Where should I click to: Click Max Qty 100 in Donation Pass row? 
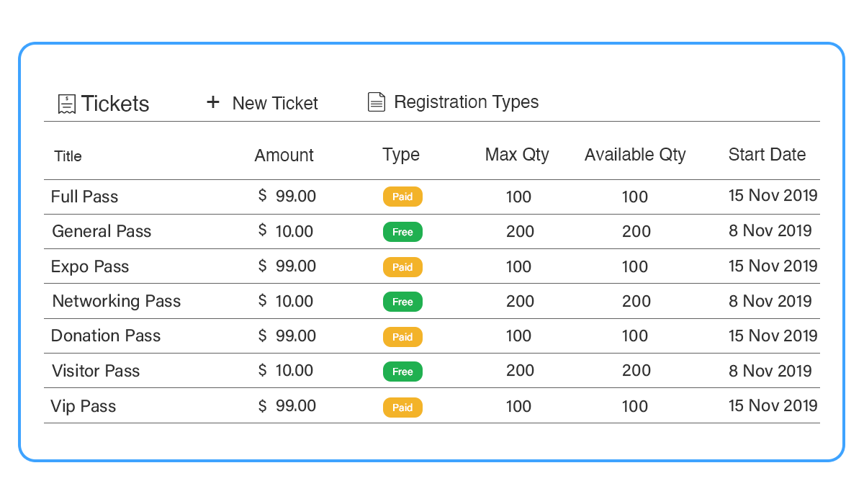519,336
